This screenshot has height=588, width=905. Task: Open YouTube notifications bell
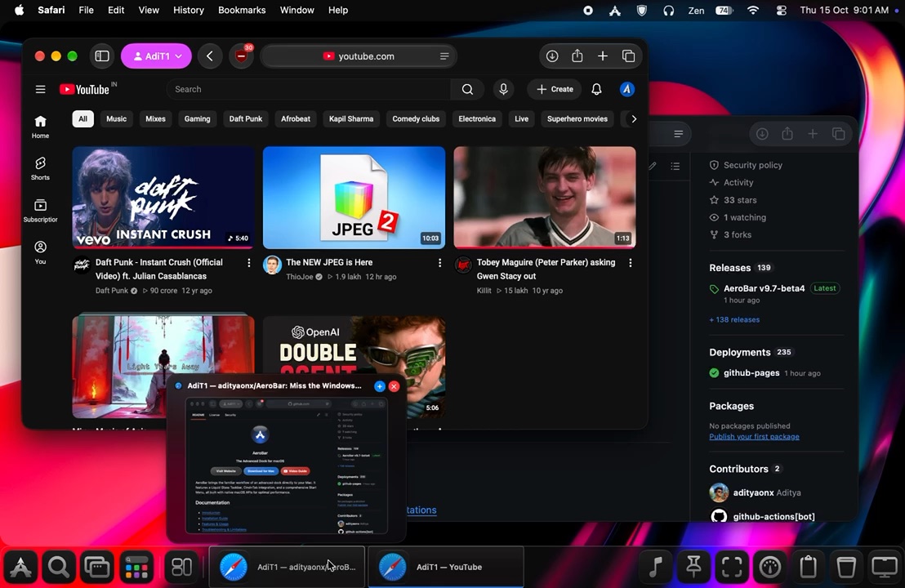tap(597, 90)
